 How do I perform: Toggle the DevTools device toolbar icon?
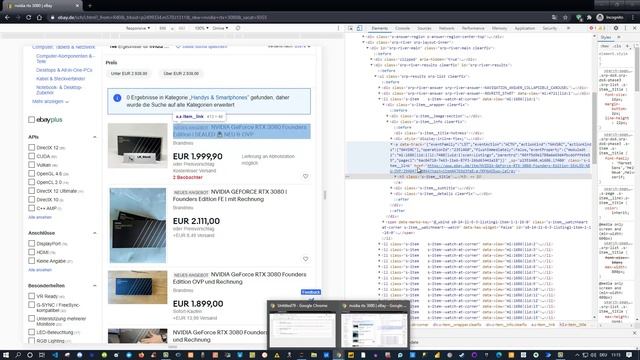coord(359,28)
